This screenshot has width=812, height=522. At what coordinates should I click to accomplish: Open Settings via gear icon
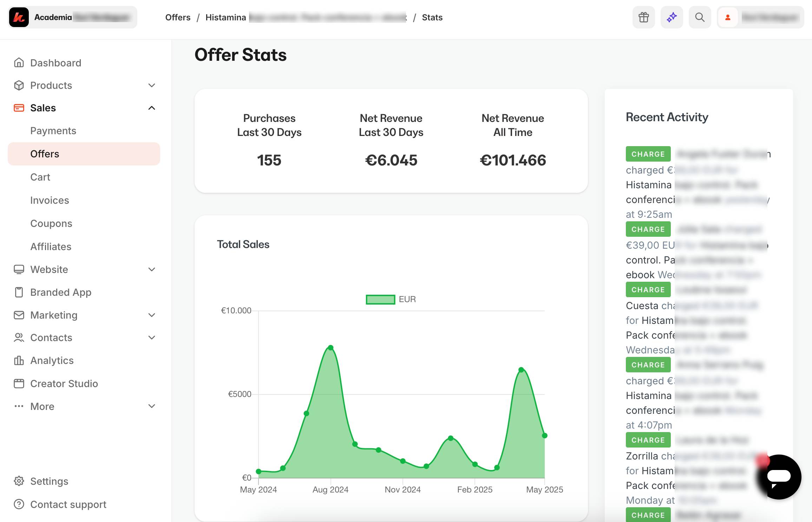click(19, 481)
